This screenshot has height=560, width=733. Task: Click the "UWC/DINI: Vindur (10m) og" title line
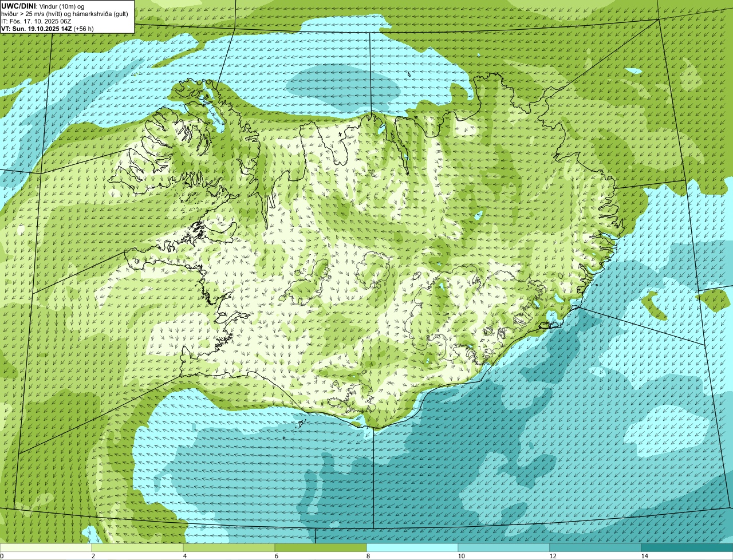(44, 6)
